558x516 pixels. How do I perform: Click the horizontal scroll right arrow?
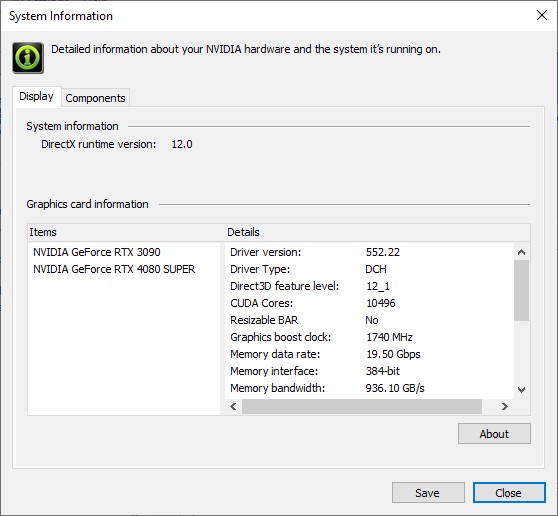click(x=505, y=406)
